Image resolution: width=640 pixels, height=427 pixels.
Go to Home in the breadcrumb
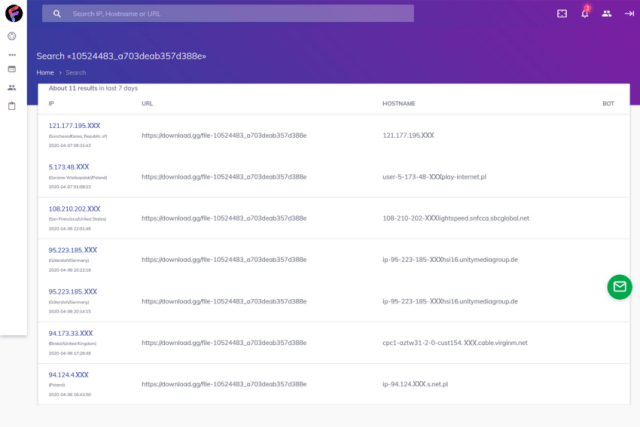click(x=45, y=73)
